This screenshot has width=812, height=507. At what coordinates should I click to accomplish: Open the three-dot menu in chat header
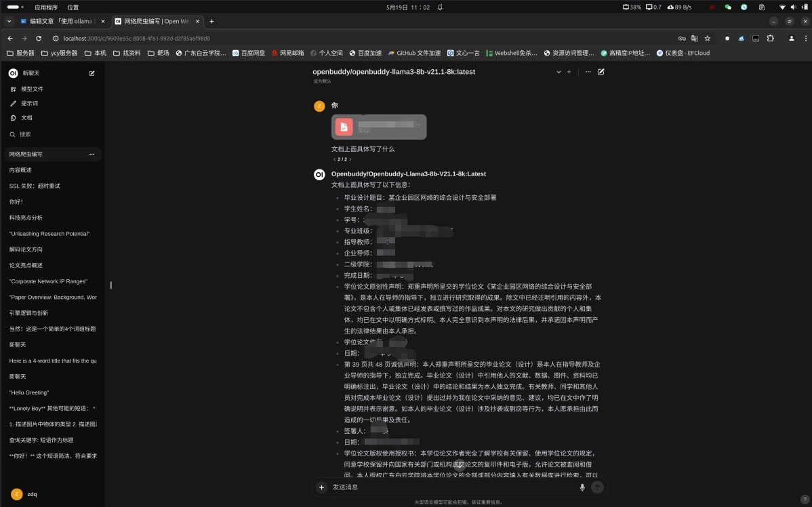[588, 72]
